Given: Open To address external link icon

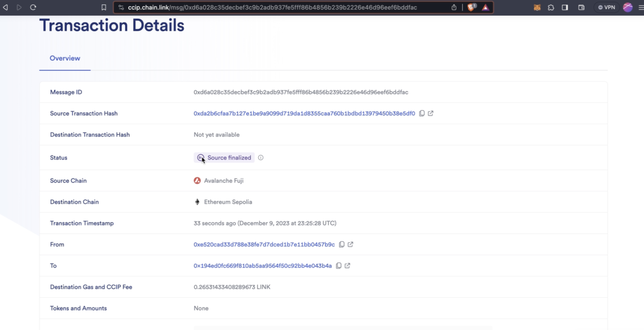Looking at the screenshot, I should pos(347,266).
